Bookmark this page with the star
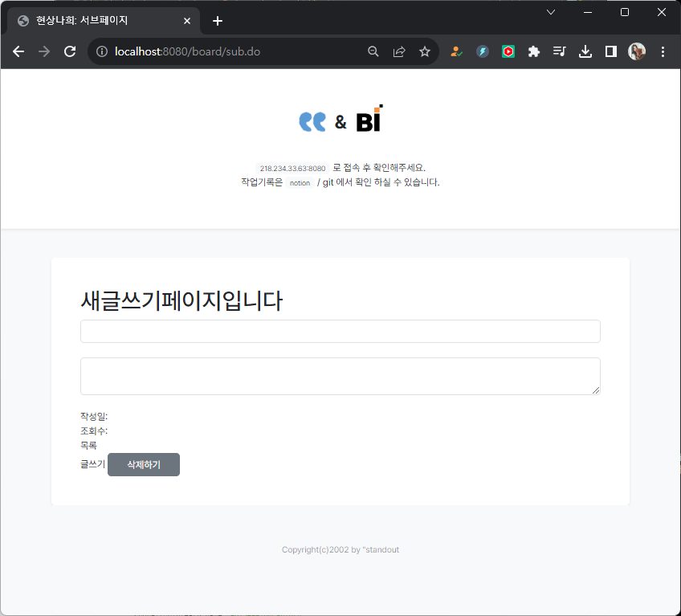This screenshot has width=681, height=616. [425, 51]
